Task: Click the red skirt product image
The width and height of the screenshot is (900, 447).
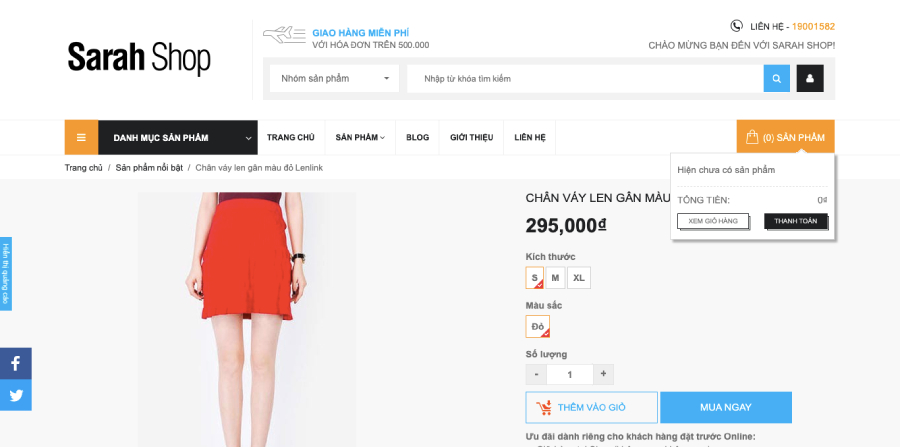Action: pyautogui.click(x=247, y=319)
